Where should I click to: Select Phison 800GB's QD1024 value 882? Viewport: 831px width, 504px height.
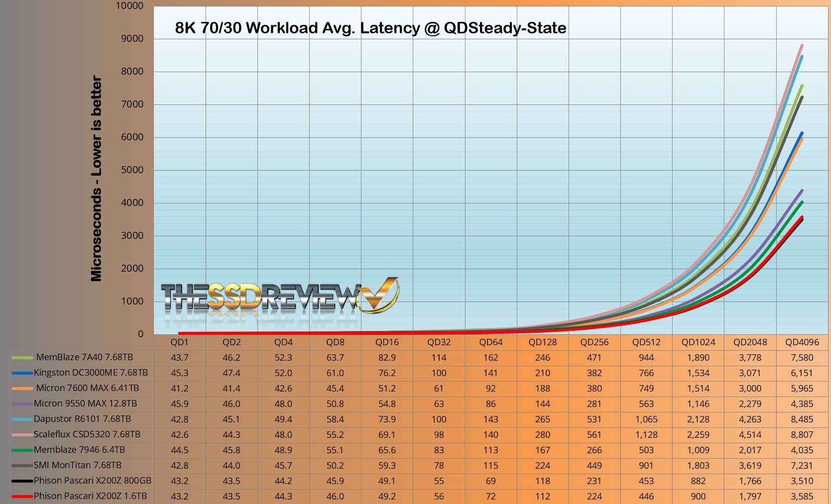pyautogui.click(x=698, y=481)
